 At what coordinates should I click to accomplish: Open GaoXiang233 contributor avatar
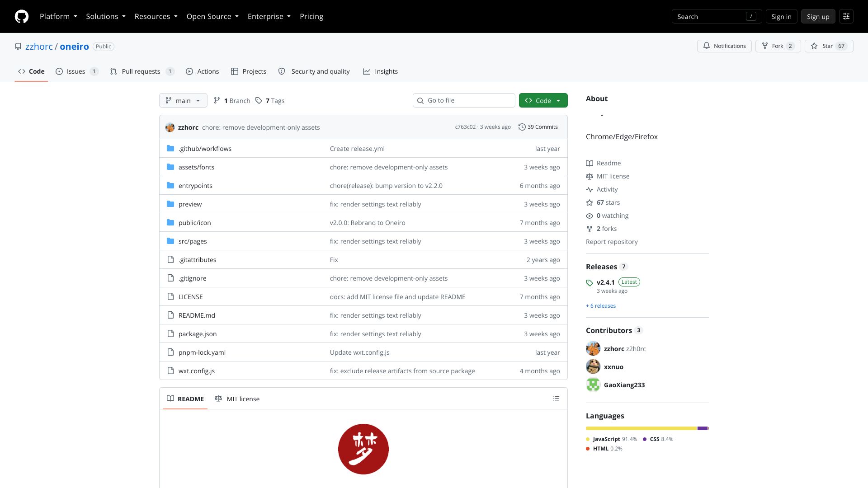click(593, 385)
